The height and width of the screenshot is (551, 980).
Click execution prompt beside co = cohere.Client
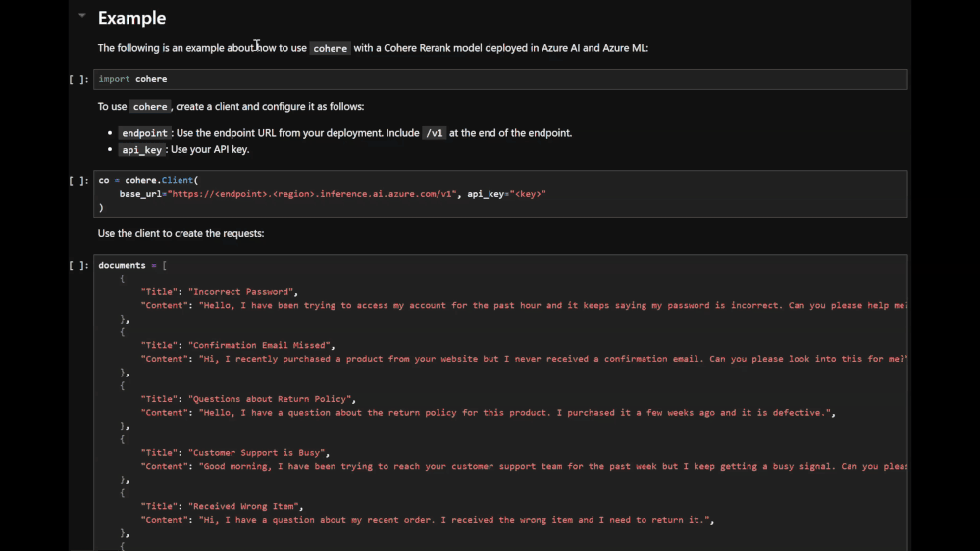click(x=78, y=180)
